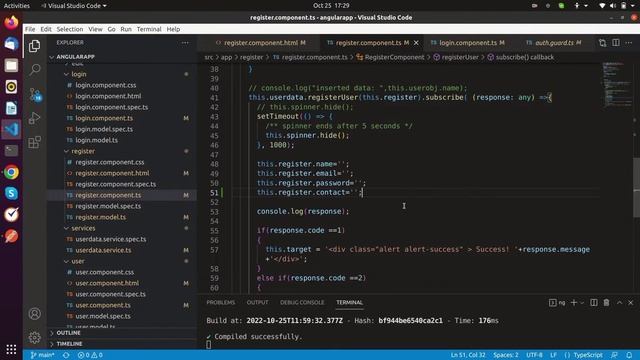Split the editor to the right
The image size is (640, 360).
pyautogui.click(x=616, y=43)
